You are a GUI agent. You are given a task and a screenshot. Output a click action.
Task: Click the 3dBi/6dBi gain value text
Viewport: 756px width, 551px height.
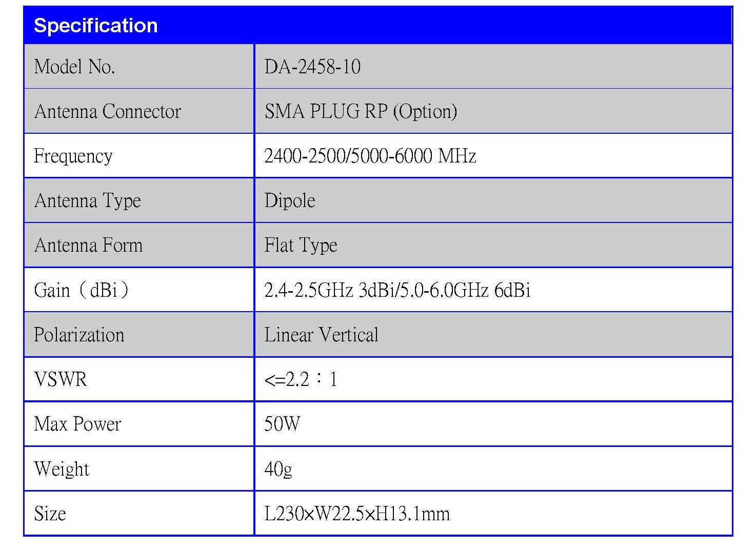point(397,290)
